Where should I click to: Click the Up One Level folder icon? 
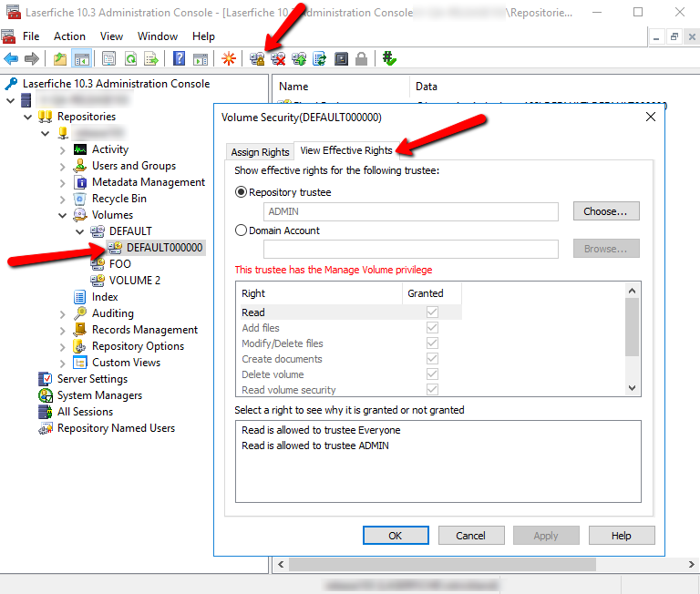[60, 58]
